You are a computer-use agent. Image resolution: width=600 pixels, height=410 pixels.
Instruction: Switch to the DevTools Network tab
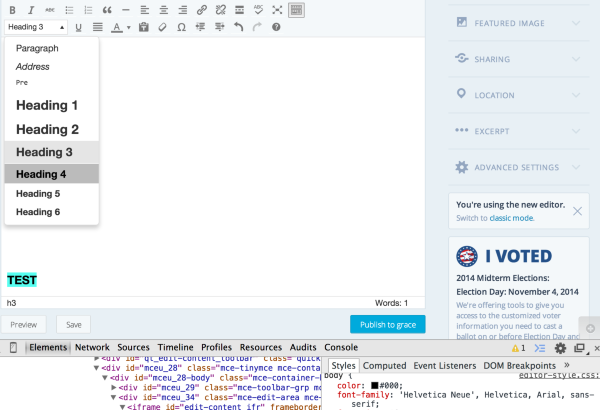coord(92,348)
